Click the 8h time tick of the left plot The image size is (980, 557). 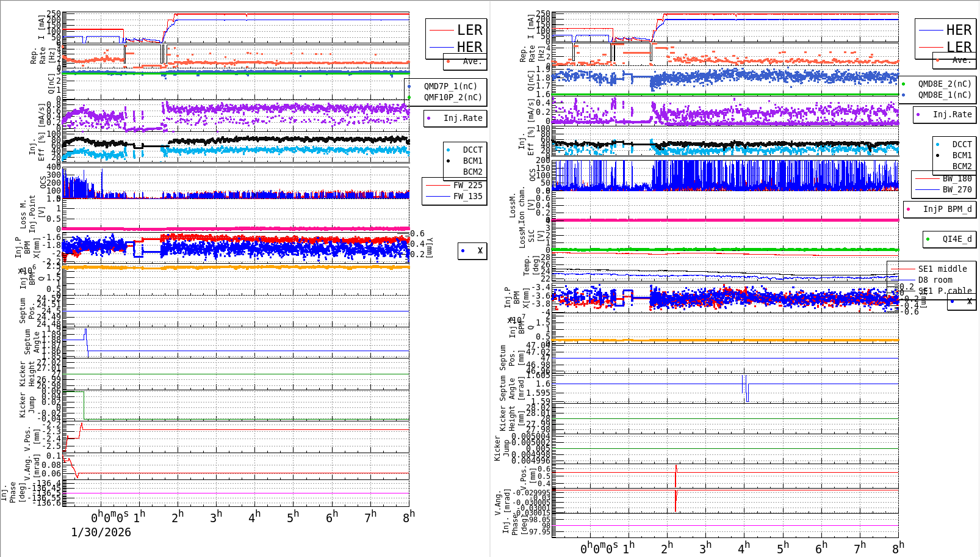point(409,516)
